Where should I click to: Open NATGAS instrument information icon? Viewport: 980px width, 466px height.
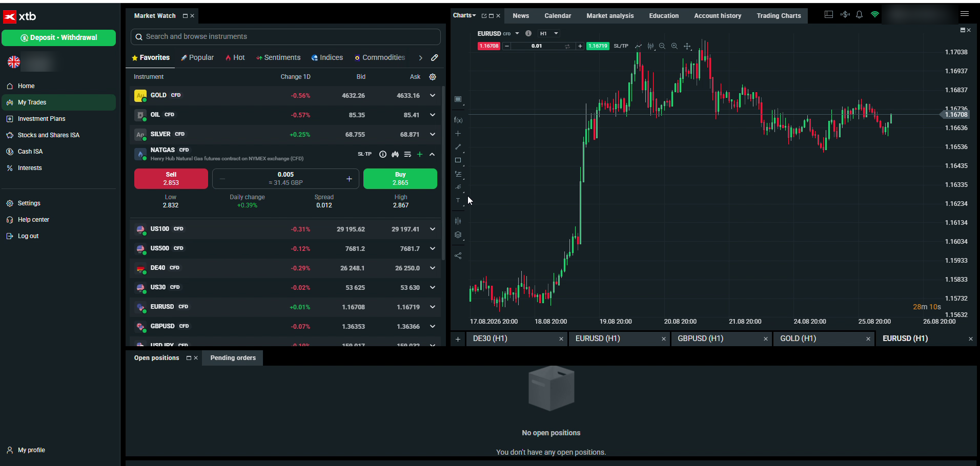pos(382,154)
